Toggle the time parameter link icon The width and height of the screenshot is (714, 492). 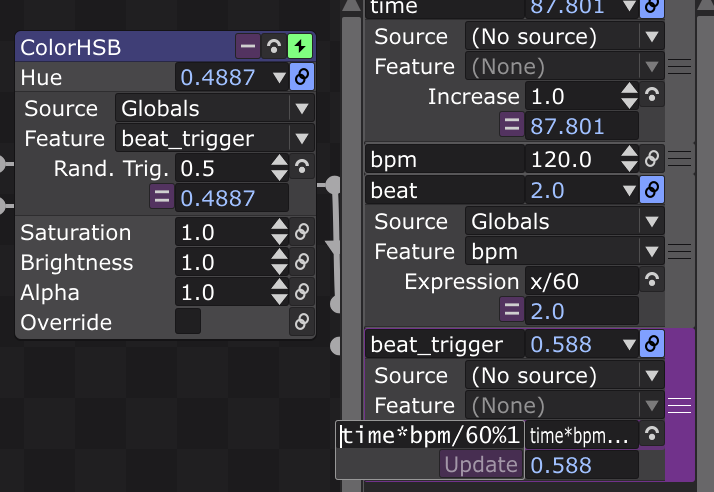coord(652,6)
